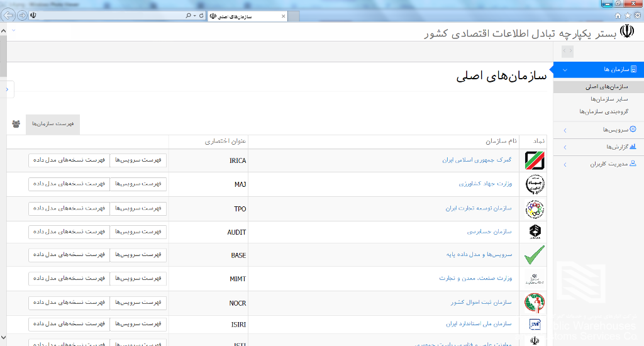Image resolution: width=644 pixels, height=346 pixels.
Task: Click the Iran emblem logo in page header
Action: [x=627, y=32]
